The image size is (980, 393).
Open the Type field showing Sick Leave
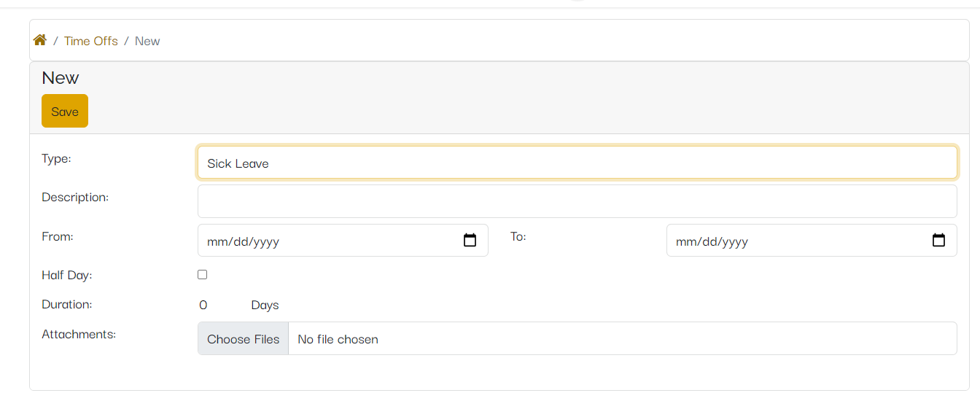click(577, 163)
